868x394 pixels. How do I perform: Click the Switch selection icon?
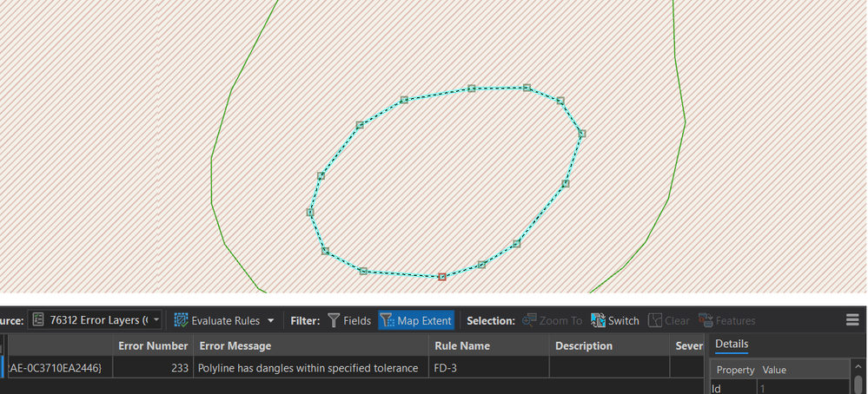598,320
